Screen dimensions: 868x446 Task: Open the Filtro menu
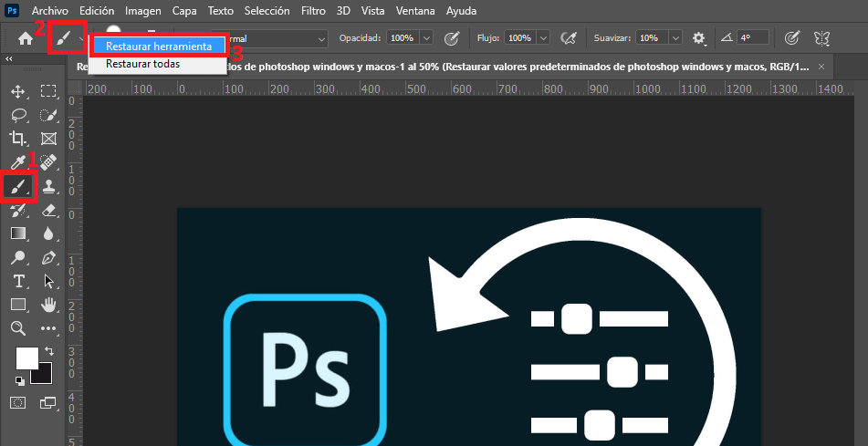pos(313,11)
